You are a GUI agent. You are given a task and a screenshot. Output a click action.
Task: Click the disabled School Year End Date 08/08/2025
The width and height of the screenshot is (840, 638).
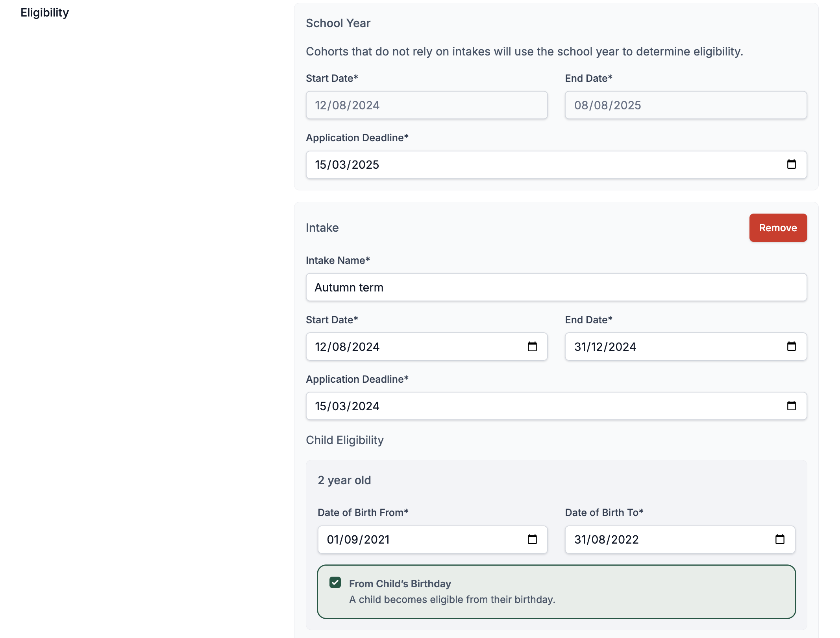pyautogui.click(x=686, y=105)
